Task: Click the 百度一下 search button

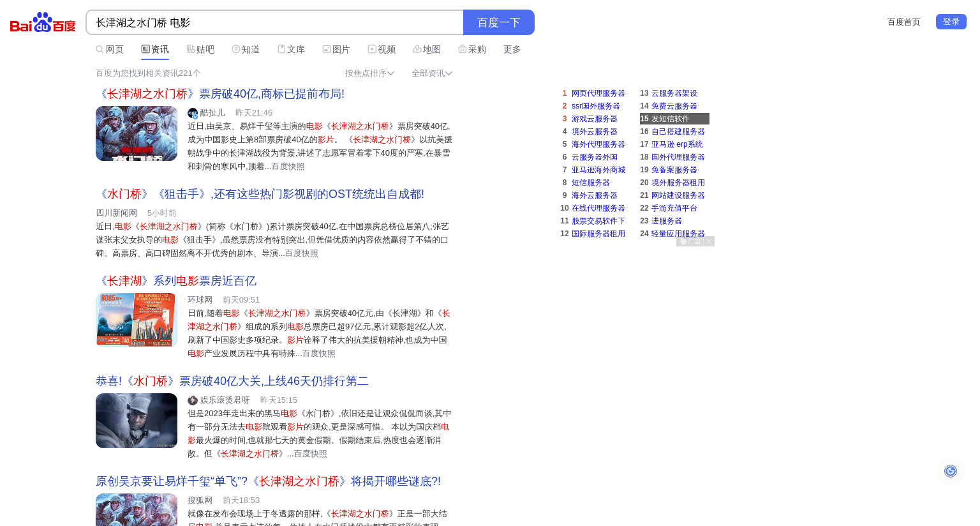Action: tap(499, 22)
